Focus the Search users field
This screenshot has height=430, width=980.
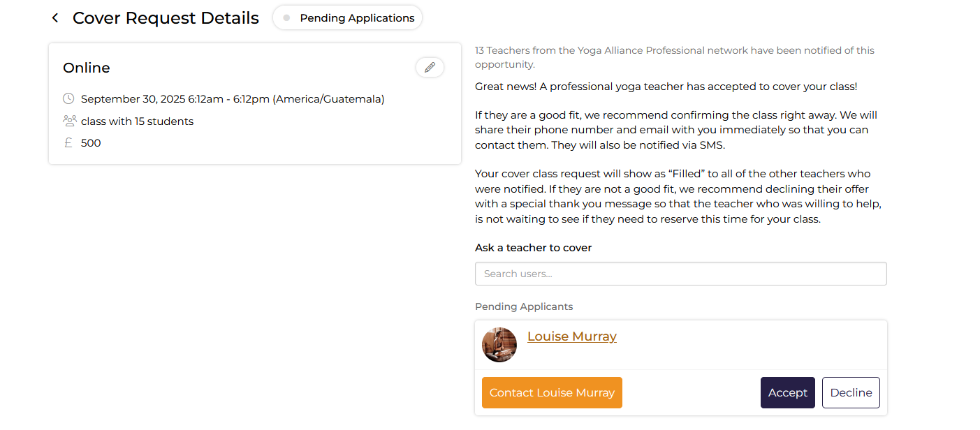pyautogui.click(x=681, y=274)
